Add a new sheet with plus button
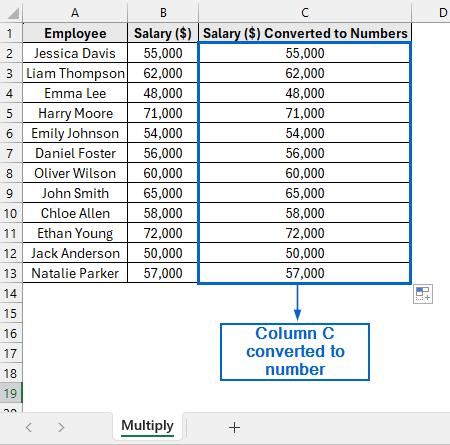 [234, 427]
